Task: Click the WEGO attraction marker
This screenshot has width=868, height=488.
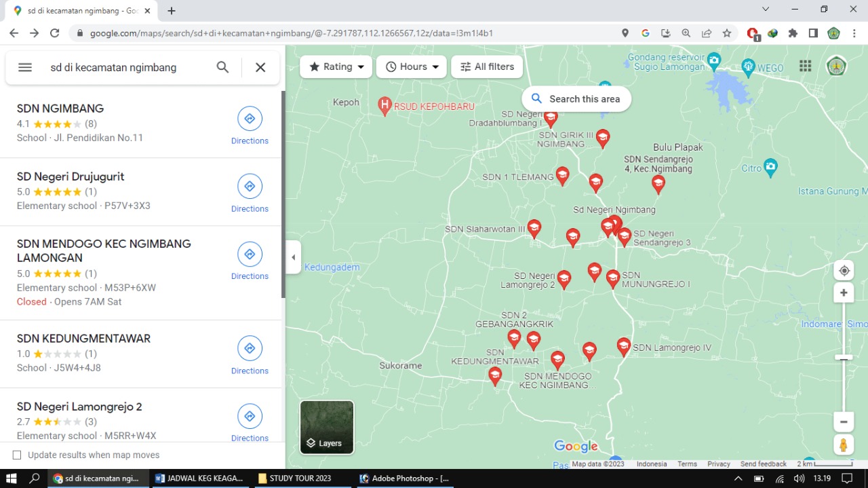Action: coord(748,67)
